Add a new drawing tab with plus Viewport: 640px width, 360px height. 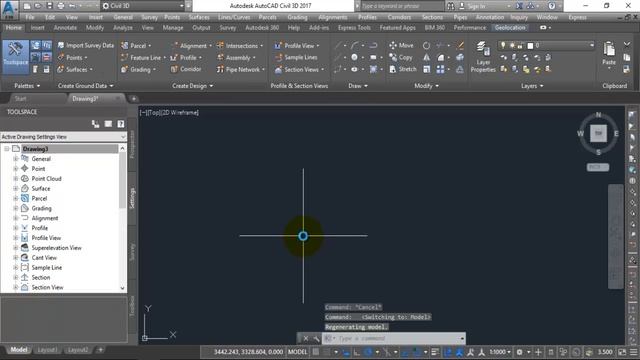tap(133, 99)
